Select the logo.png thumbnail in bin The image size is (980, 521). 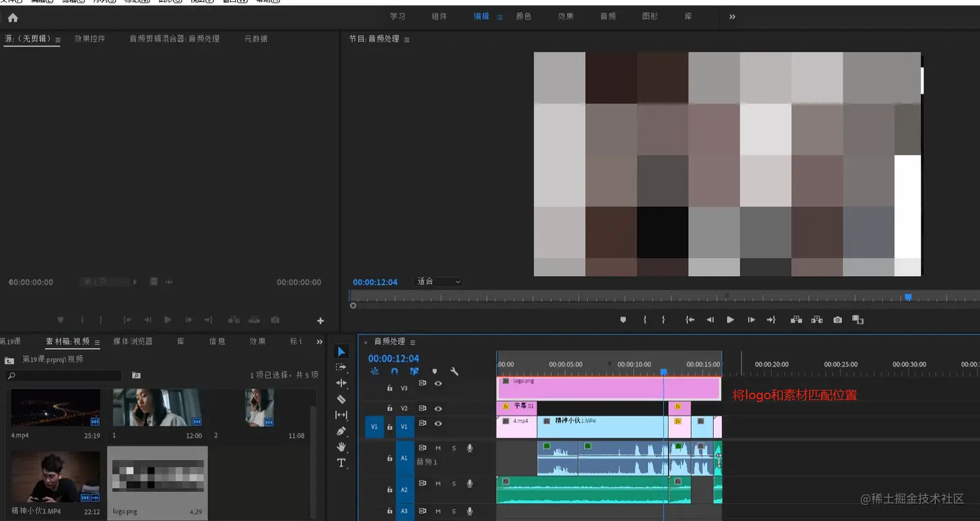[x=157, y=476]
